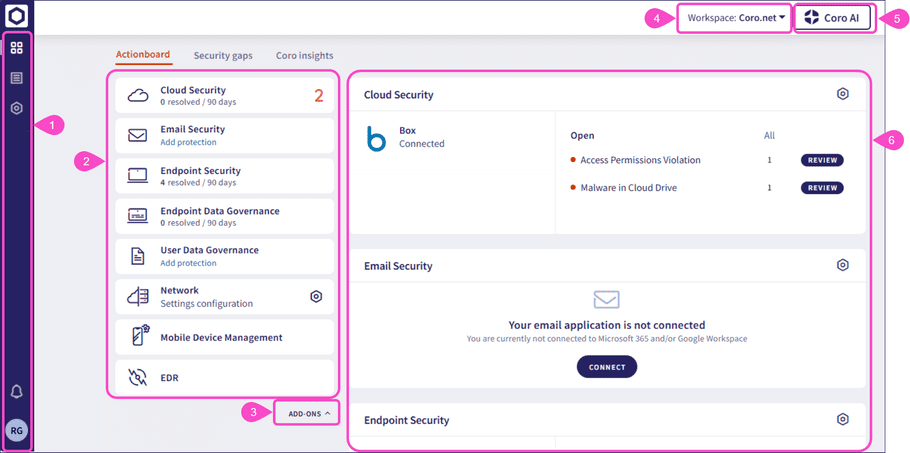The width and height of the screenshot is (910, 453).
Task: Select the Mobile Device Management module title
Action: pyautogui.click(x=221, y=338)
